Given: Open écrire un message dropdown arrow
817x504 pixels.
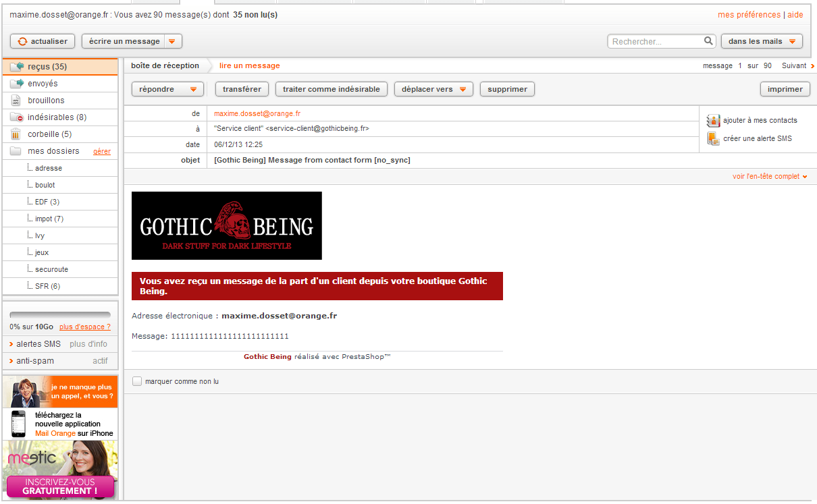Looking at the screenshot, I should pos(172,41).
